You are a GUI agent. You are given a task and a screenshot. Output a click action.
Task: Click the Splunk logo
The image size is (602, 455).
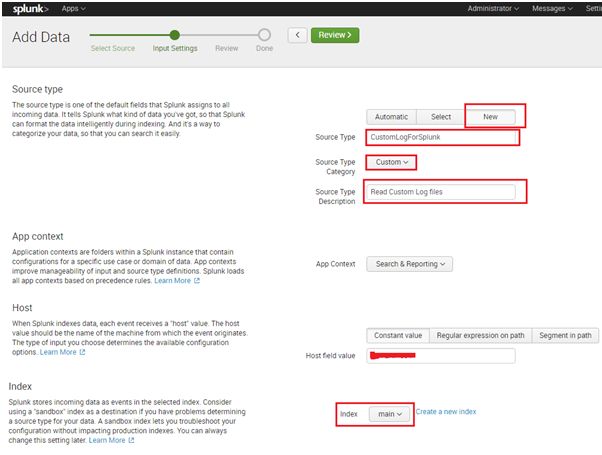(30, 8)
